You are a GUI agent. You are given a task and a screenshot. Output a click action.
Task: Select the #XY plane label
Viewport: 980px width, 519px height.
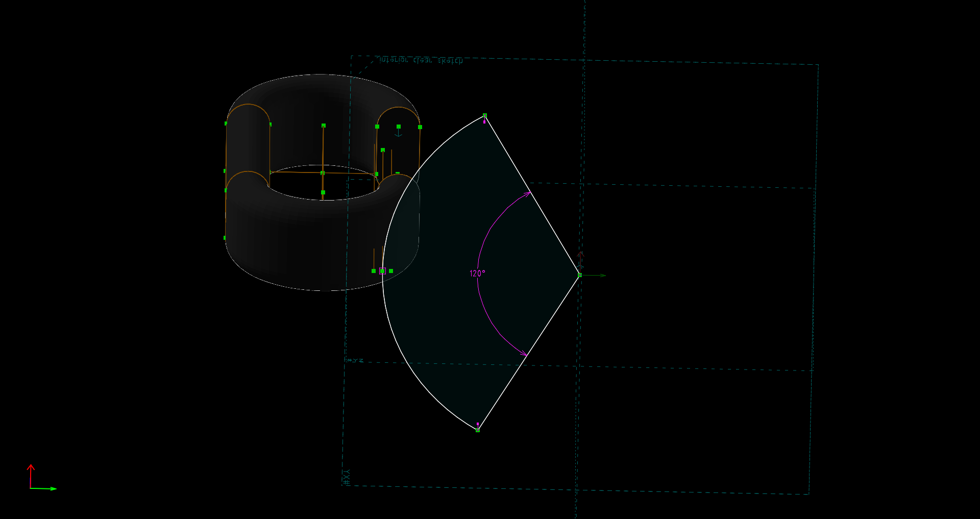coord(347,477)
